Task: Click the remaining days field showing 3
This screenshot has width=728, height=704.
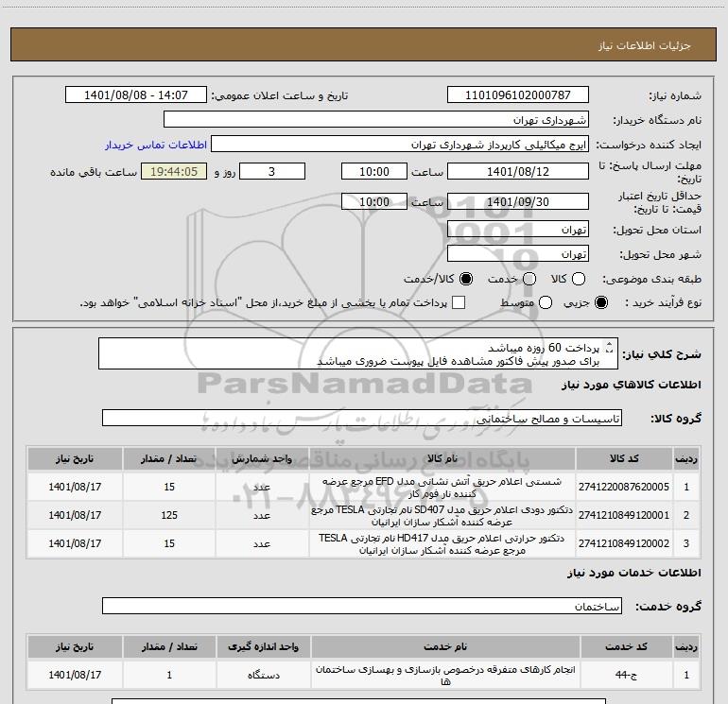Action: [x=272, y=171]
